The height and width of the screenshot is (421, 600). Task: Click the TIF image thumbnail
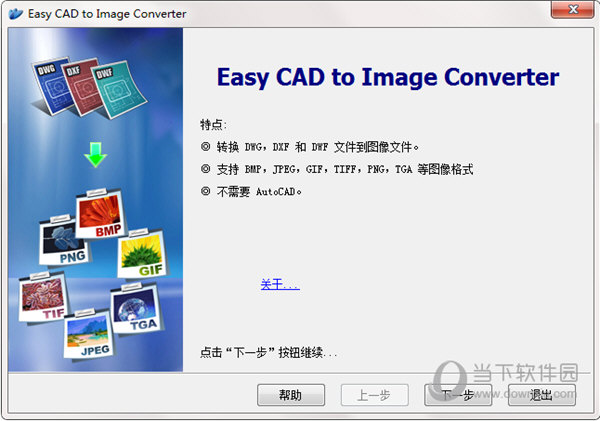tap(43, 297)
